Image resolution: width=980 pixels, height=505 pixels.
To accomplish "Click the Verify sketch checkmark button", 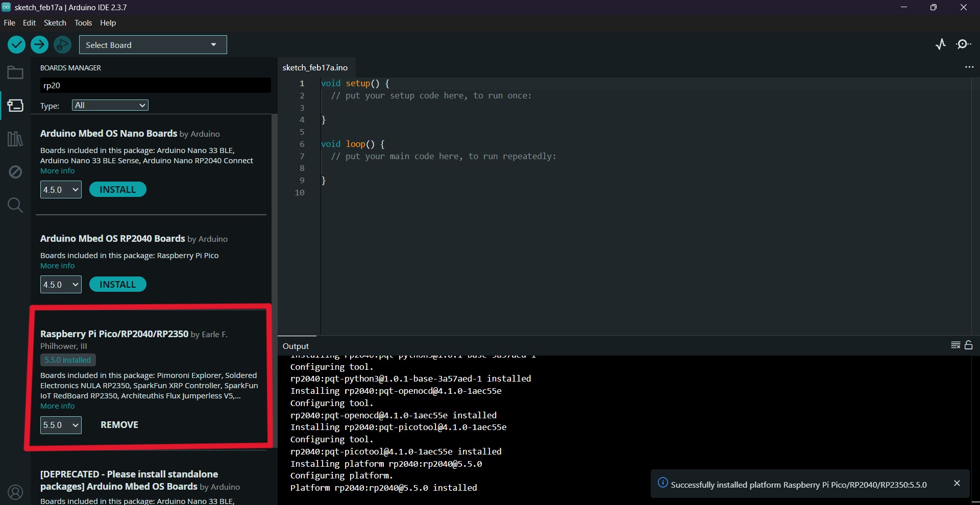I will pyautogui.click(x=17, y=45).
